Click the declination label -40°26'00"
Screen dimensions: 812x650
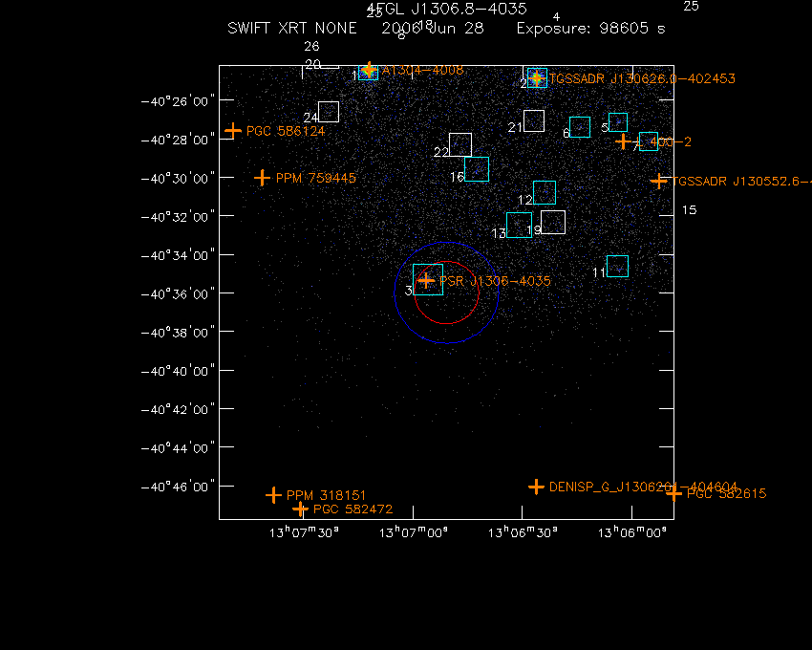178,101
